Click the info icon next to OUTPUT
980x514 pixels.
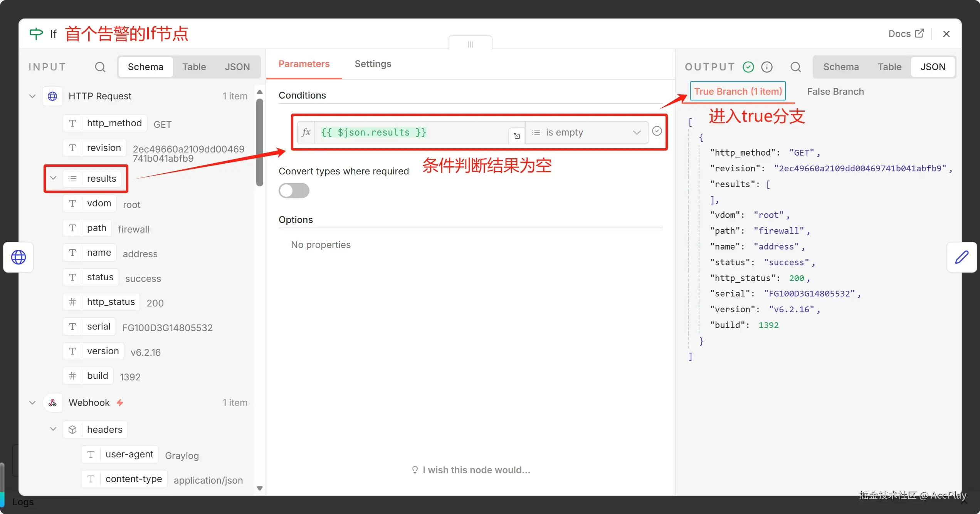click(x=767, y=67)
